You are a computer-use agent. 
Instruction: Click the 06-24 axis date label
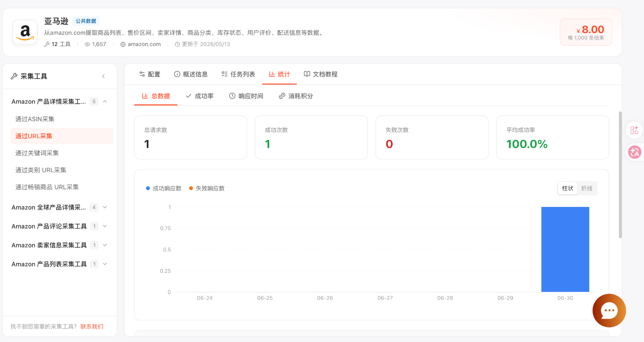[x=205, y=298]
